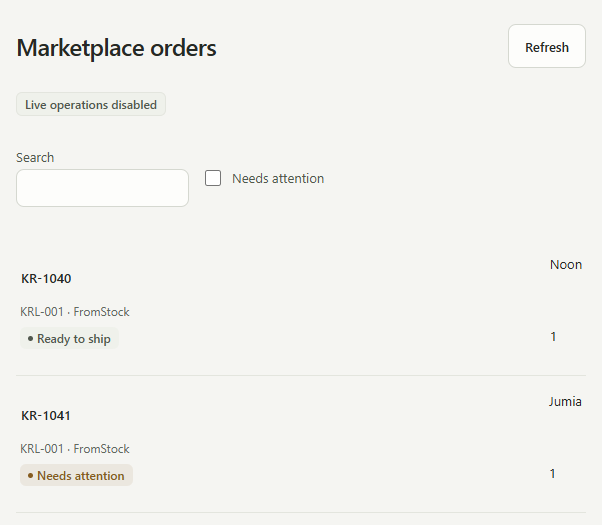Click the Jumia marketplace label
This screenshot has height=525, width=602.
click(565, 402)
